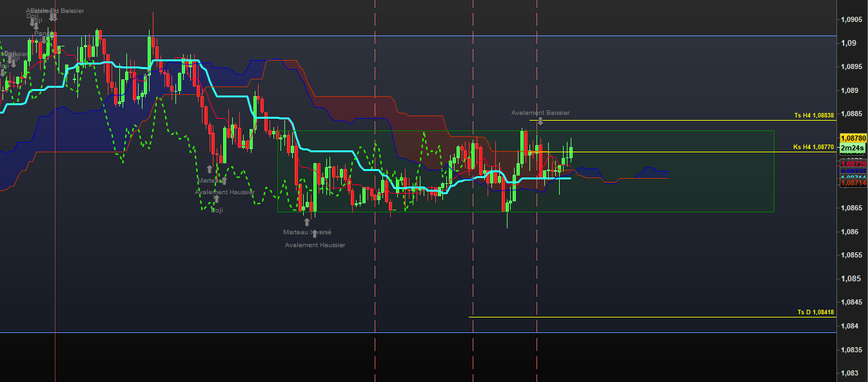Select the arrow between Marteau Inversé and Avalement Haussier
The image size is (868, 382).
tap(315, 234)
